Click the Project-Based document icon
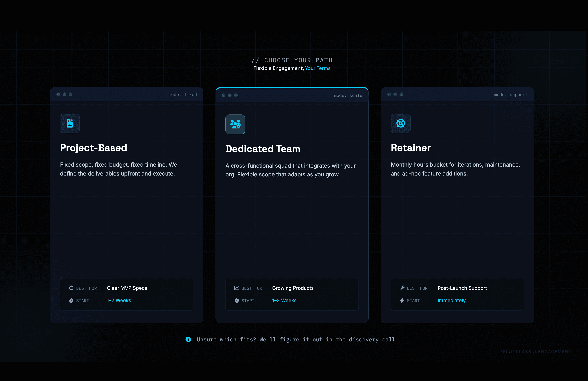This screenshot has width=588, height=381. (x=70, y=123)
